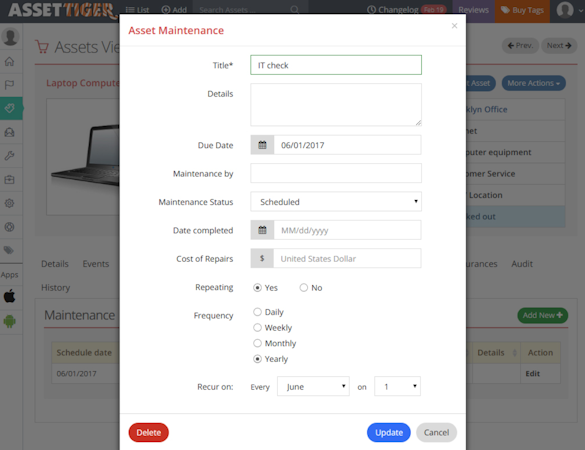The image size is (585, 450).
Task: Expand the Maintenance Status dropdown
Action: coord(336,202)
